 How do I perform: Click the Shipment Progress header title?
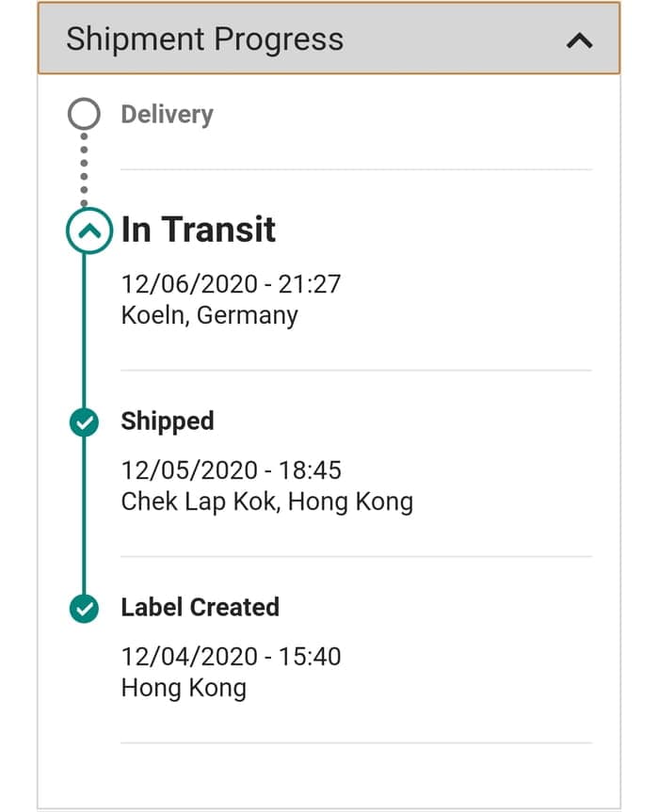point(204,40)
